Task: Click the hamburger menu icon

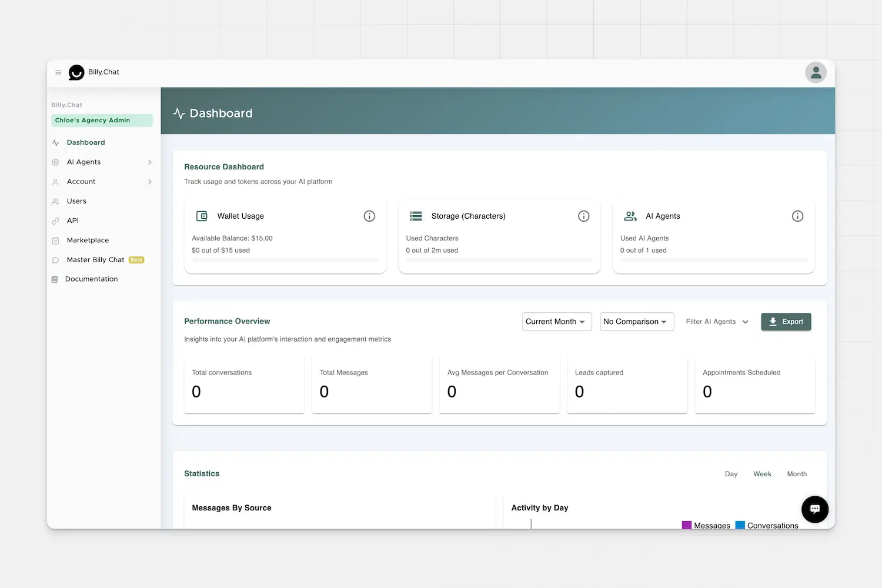Action: click(x=58, y=72)
